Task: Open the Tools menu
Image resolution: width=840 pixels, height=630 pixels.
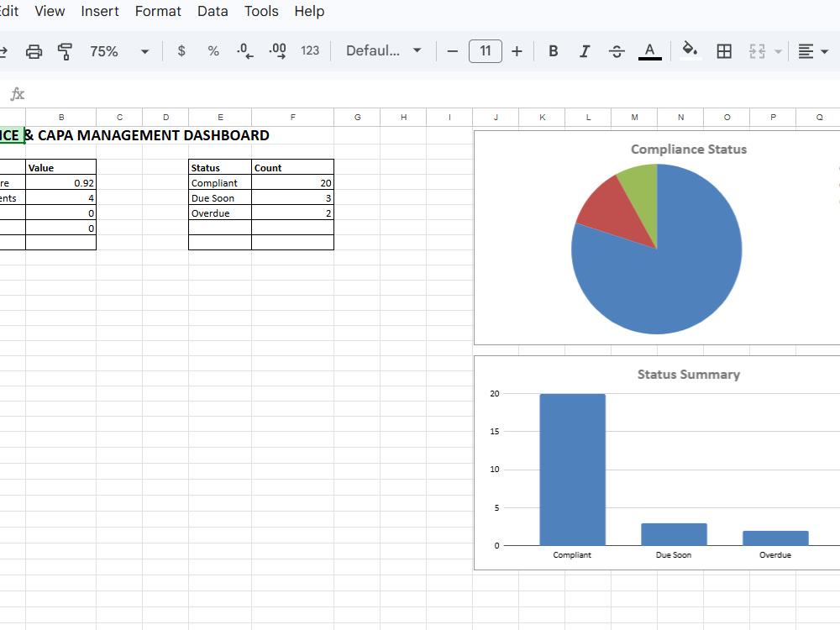Action: [x=261, y=11]
